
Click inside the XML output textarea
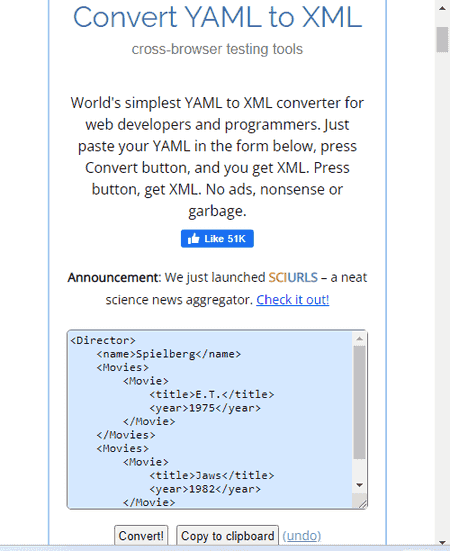click(210, 419)
